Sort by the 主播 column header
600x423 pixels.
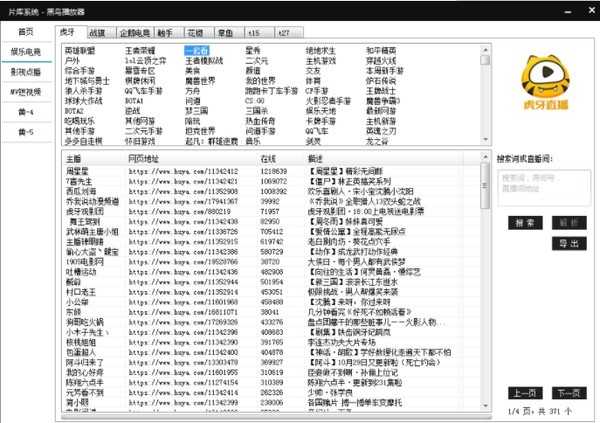93,158
